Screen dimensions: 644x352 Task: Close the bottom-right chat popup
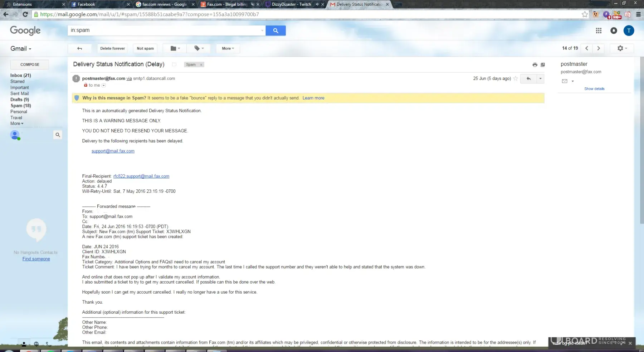630,343
